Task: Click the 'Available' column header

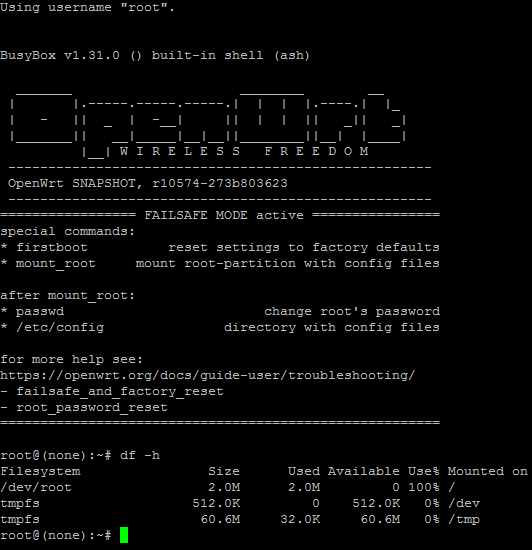Action: [364, 471]
